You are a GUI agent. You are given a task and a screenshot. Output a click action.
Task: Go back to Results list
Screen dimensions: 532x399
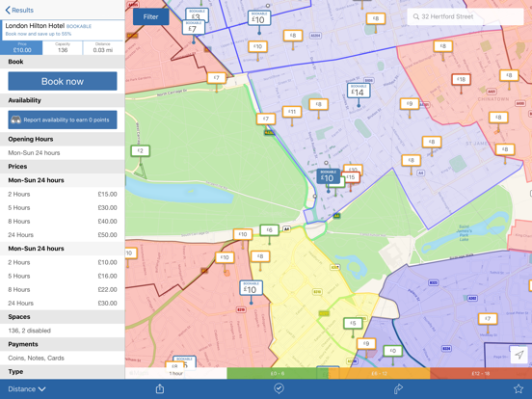19,11
